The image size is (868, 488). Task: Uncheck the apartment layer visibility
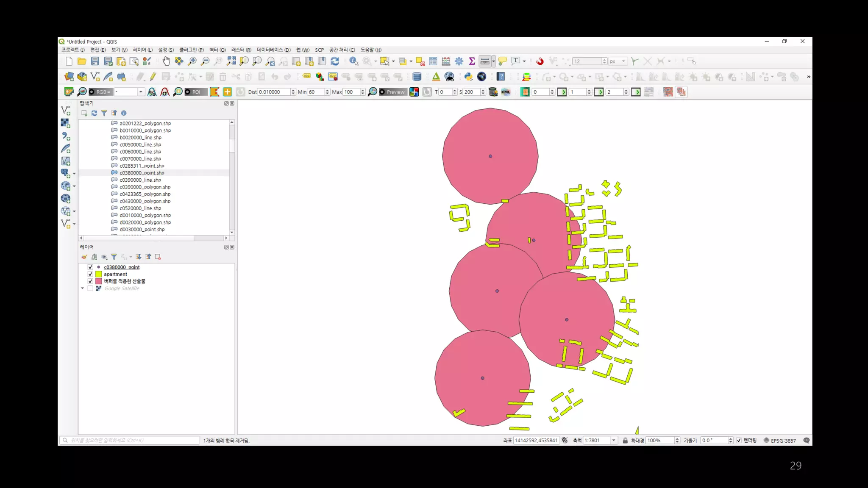pos(90,274)
